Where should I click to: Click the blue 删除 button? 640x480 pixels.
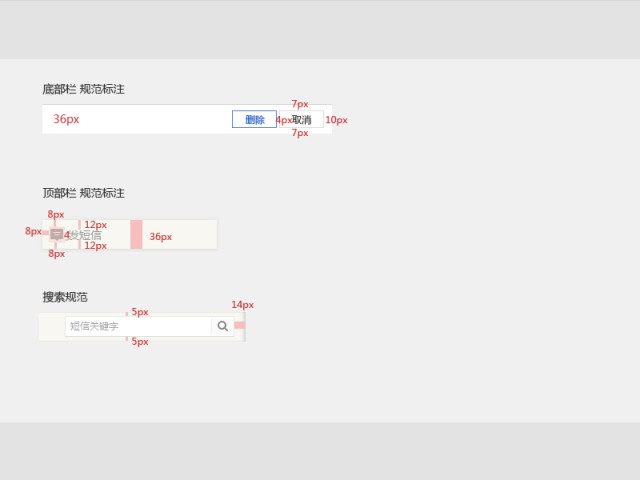(x=254, y=119)
